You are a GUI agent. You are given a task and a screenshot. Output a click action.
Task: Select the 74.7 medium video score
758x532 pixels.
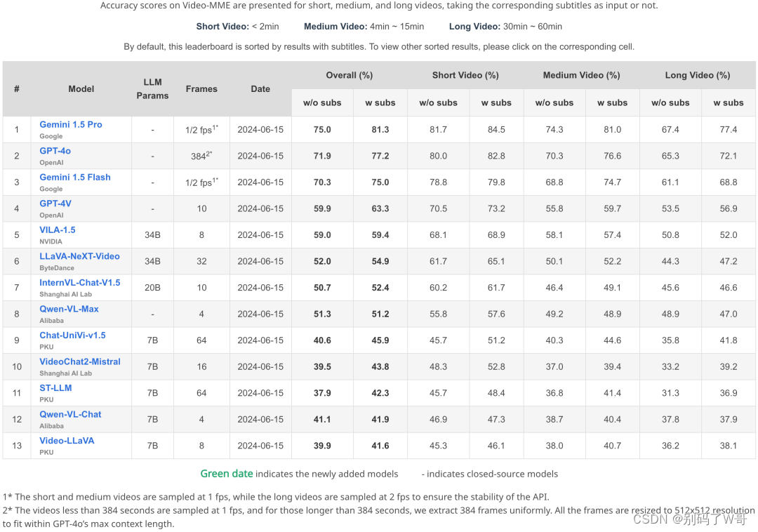coord(613,182)
